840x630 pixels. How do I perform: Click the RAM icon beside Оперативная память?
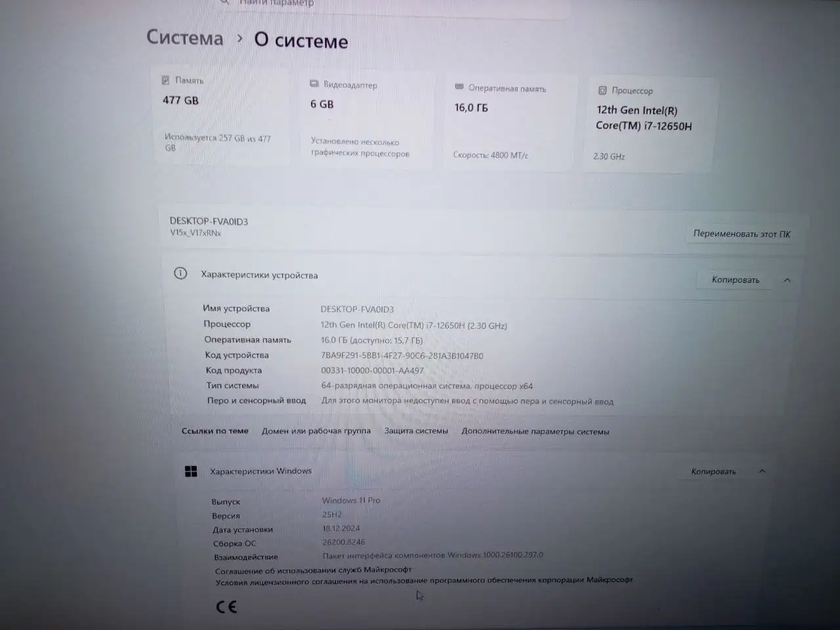click(459, 87)
